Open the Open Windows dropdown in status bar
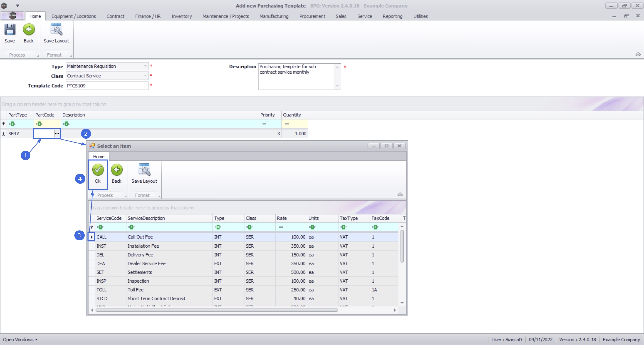 (20, 340)
